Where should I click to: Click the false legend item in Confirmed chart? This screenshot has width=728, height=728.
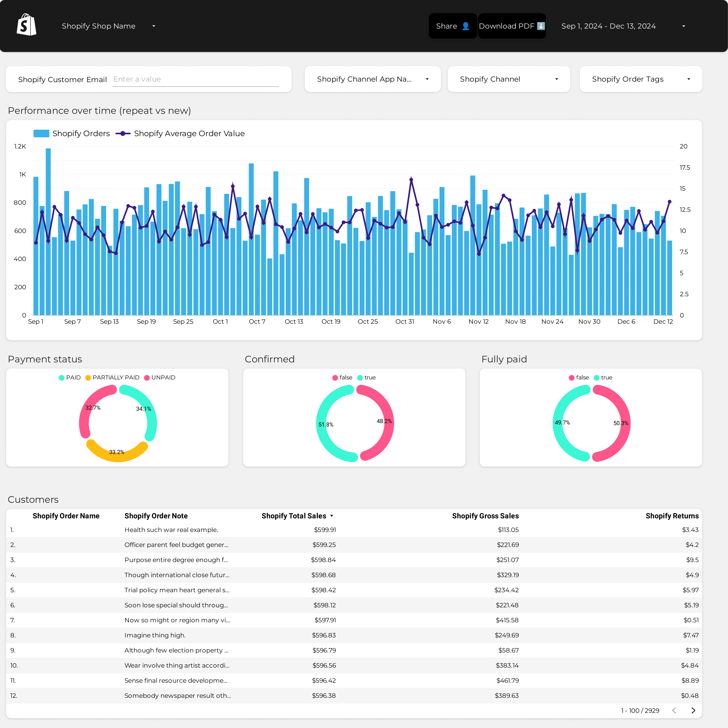342,378
